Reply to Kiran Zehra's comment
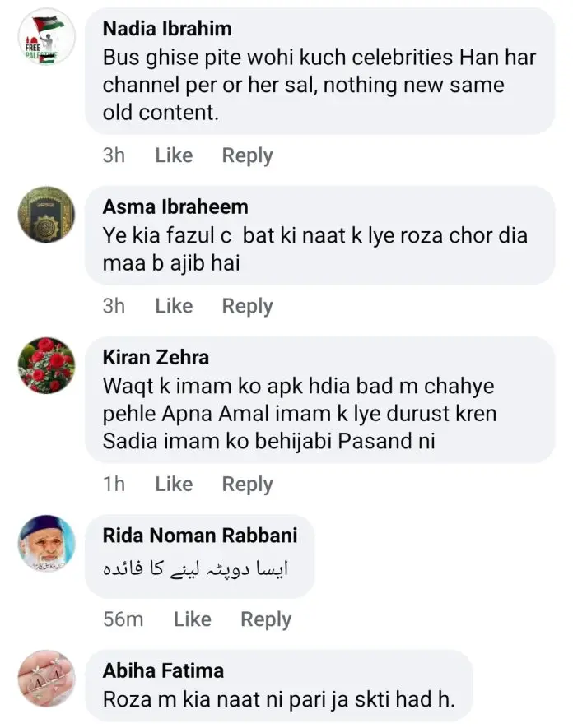This screenshot has height=728, width=573. tap(247, 485)
